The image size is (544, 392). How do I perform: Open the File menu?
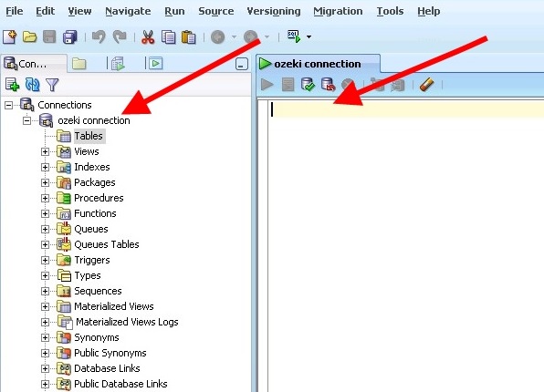click(15, 11)
